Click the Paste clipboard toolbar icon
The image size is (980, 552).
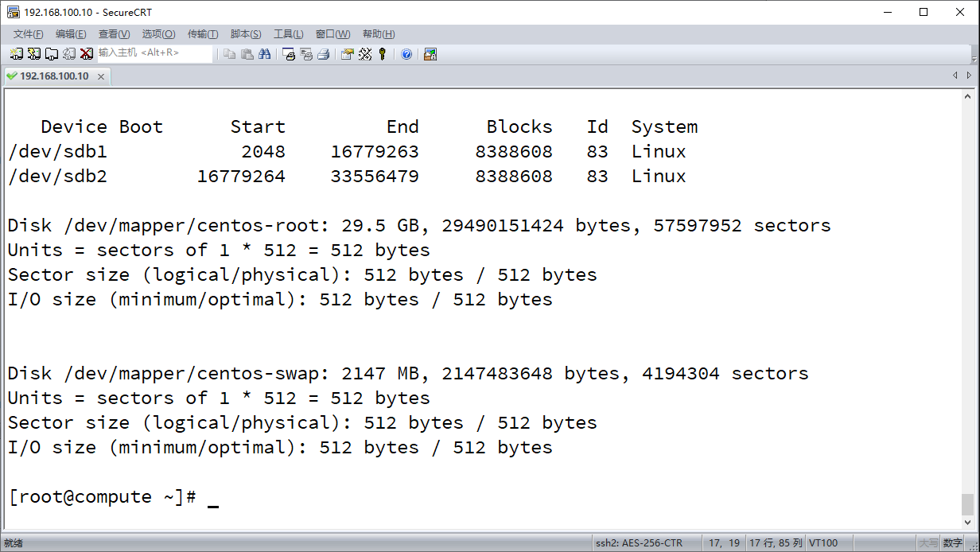click(247, 54)
